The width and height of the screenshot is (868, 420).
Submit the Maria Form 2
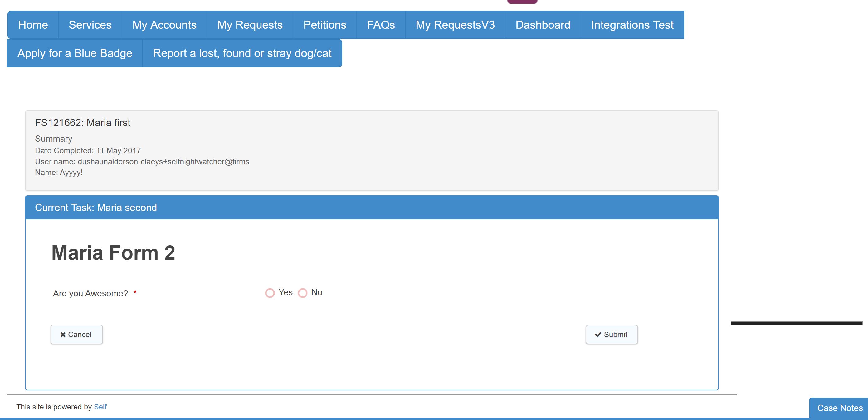612,335
